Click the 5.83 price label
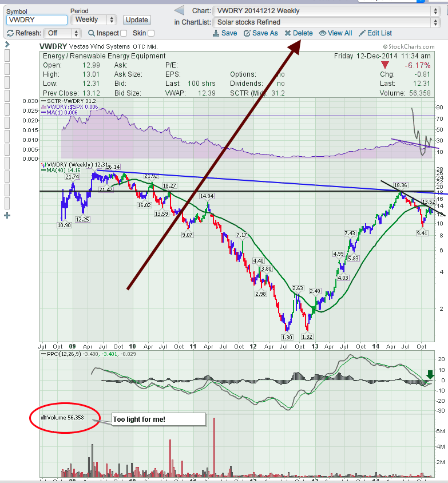Viewport: 448px width, 483px height. [353, 259]
